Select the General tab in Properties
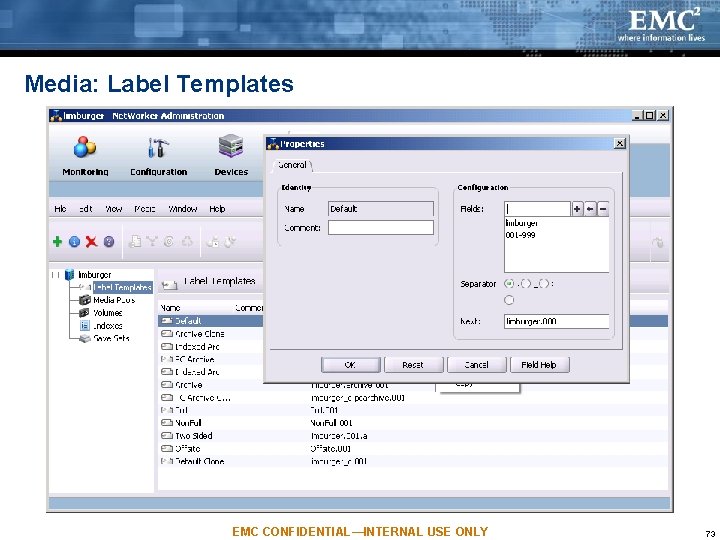 (x=292, y=165)
